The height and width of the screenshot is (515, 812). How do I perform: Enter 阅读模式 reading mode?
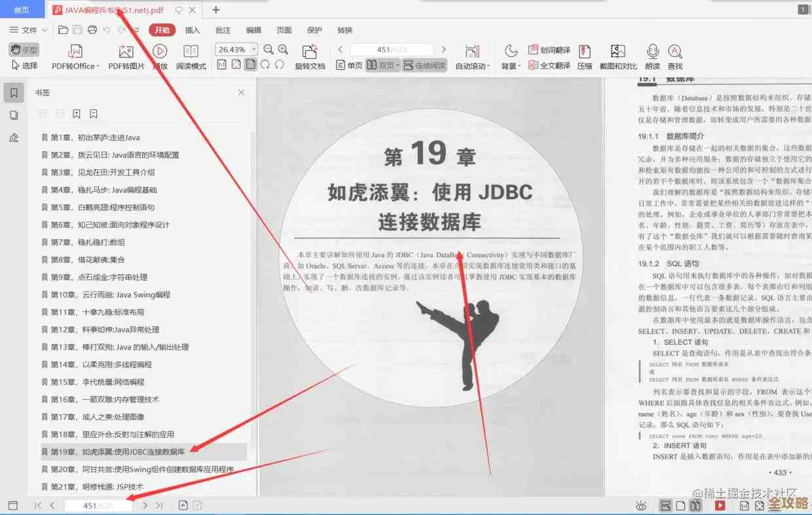[191, 58]
